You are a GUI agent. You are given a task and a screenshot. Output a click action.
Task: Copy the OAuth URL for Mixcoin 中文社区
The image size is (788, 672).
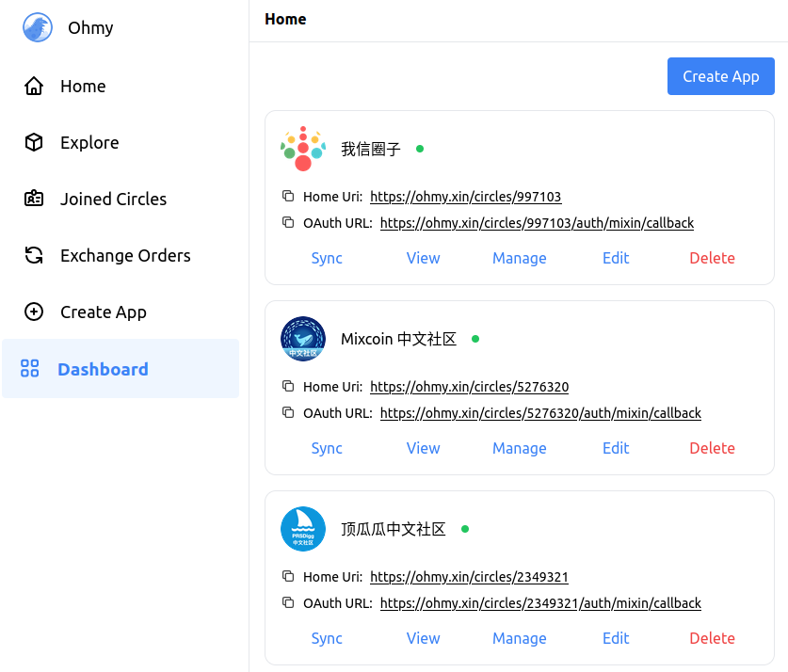288,413
